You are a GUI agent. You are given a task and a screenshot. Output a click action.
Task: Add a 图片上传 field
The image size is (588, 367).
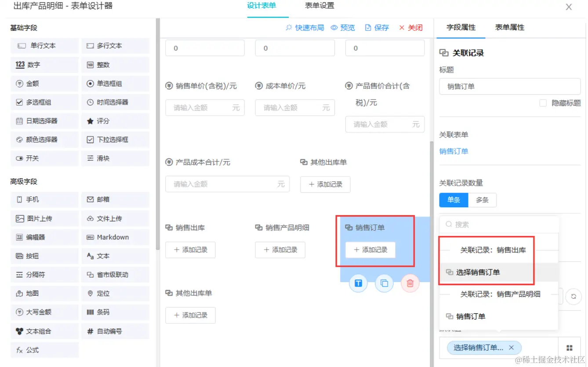(44, 219)
